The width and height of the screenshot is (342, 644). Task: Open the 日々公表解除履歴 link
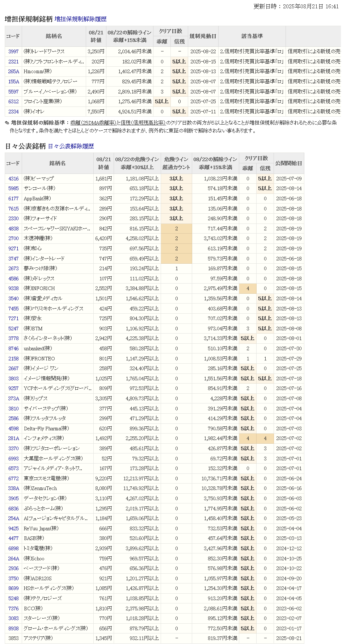71,146
